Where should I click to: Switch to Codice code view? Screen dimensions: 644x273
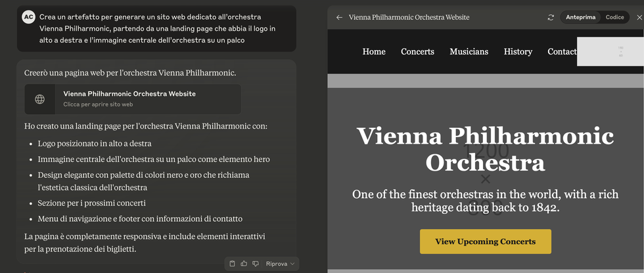point(614,17)
